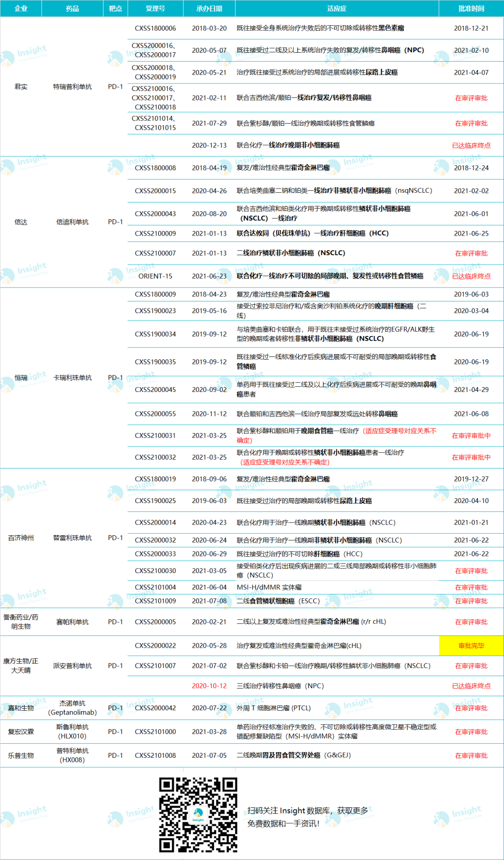Viewport: 504px width, 860px height.
Task: Click the red date 2020-10-12
Action: click(209, 686)
